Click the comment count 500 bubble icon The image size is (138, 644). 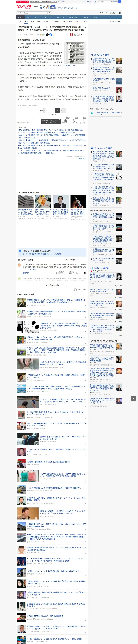click(37, 35)
